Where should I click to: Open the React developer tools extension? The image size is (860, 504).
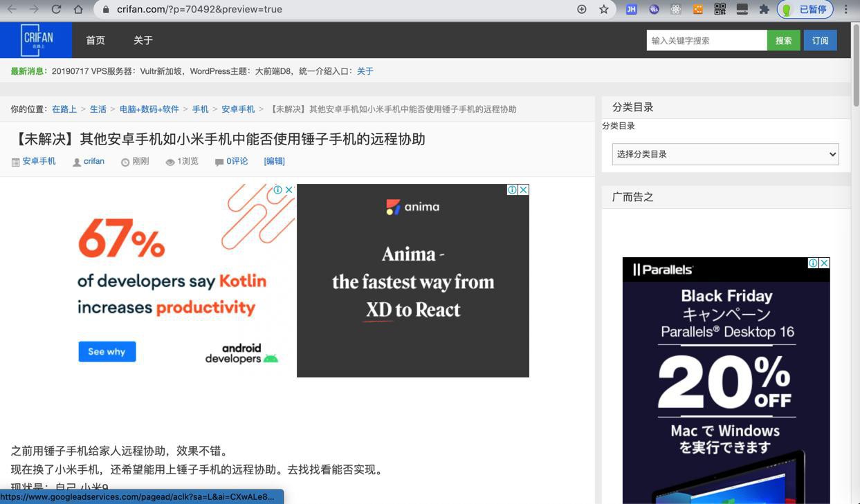[676, 9]
